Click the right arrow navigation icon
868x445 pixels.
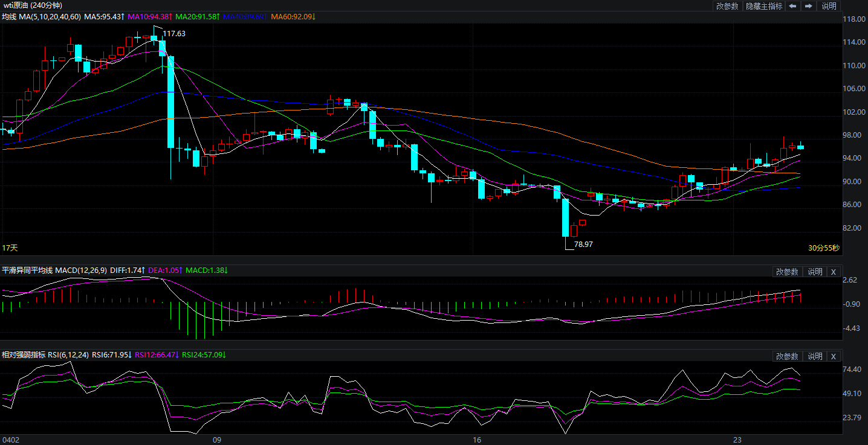point(808,6)
